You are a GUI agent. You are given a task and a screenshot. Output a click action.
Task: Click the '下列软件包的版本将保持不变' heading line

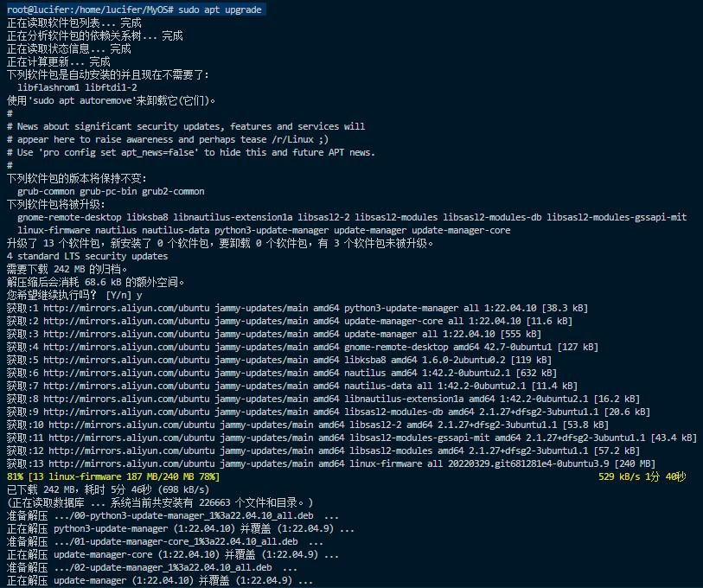(77, 178)
